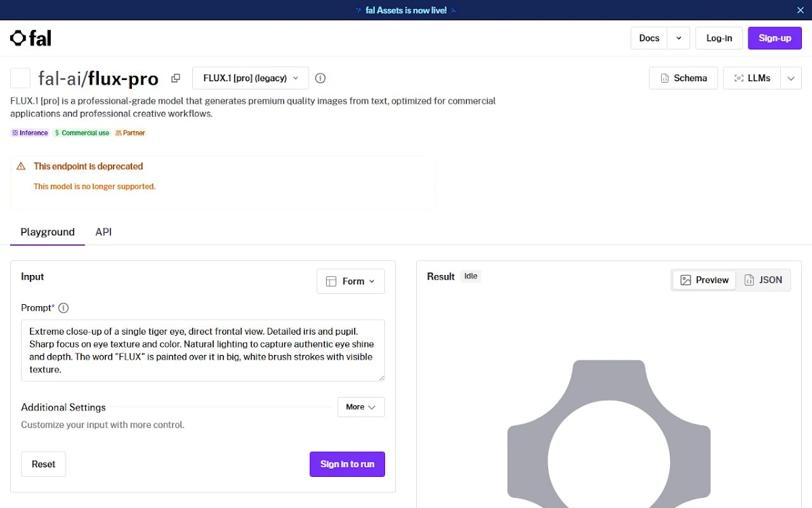The image size is (812, 508).
Task: Click the fal logo
Action: [x=30, y=38]
